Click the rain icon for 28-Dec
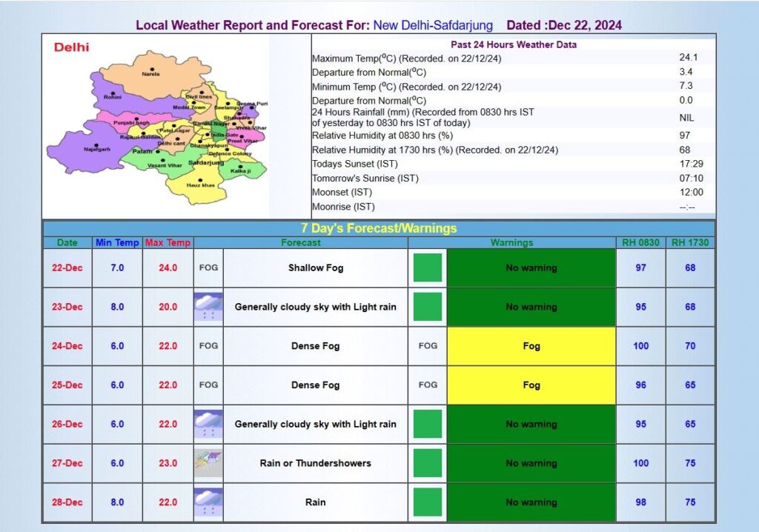Viewport: 759px width, 532px height. point(208,502)
